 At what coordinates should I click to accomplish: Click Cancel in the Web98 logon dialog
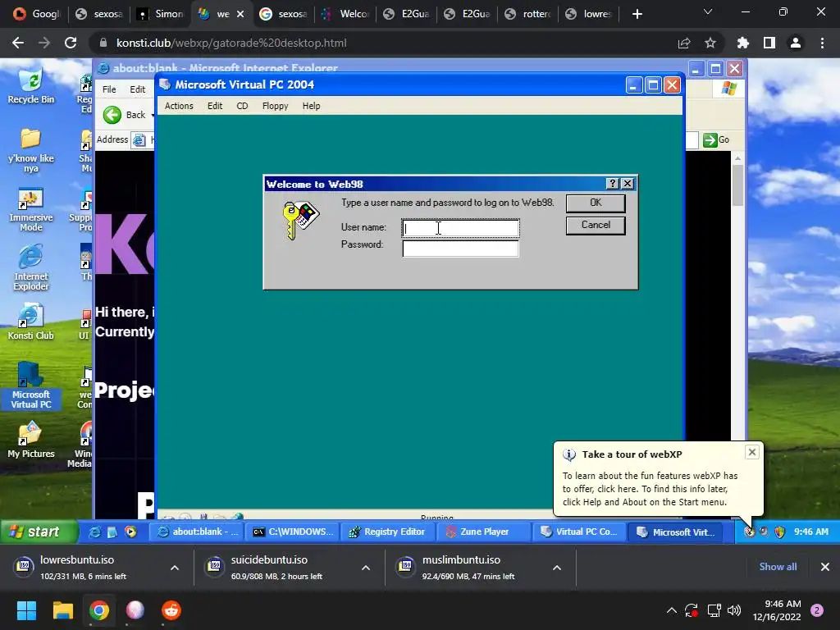596,225
